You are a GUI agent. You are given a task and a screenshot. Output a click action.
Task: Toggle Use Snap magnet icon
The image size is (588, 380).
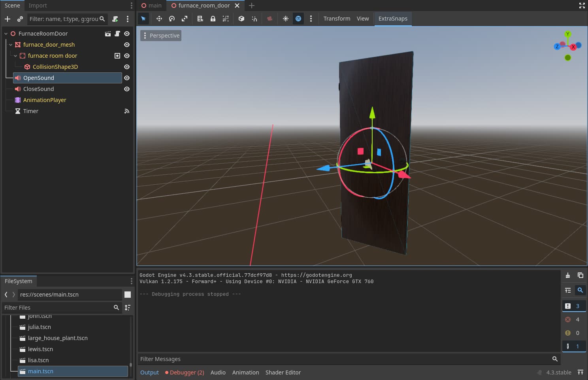pyautogui.click(x=254, y=19)
